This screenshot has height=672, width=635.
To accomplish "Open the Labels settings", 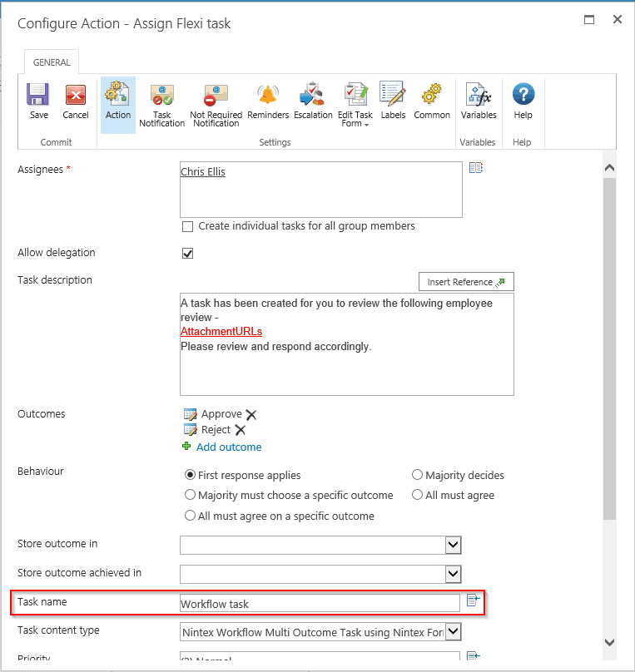I will tap(393, 101).
